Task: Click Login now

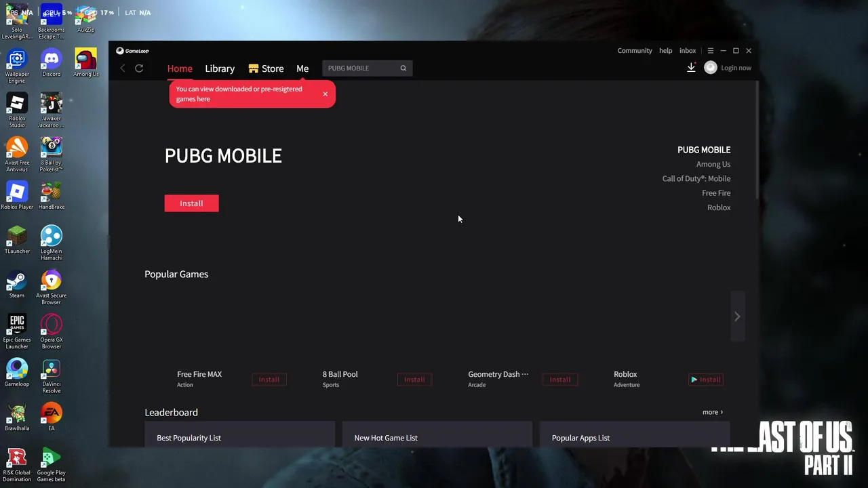Action: point(736,68)
